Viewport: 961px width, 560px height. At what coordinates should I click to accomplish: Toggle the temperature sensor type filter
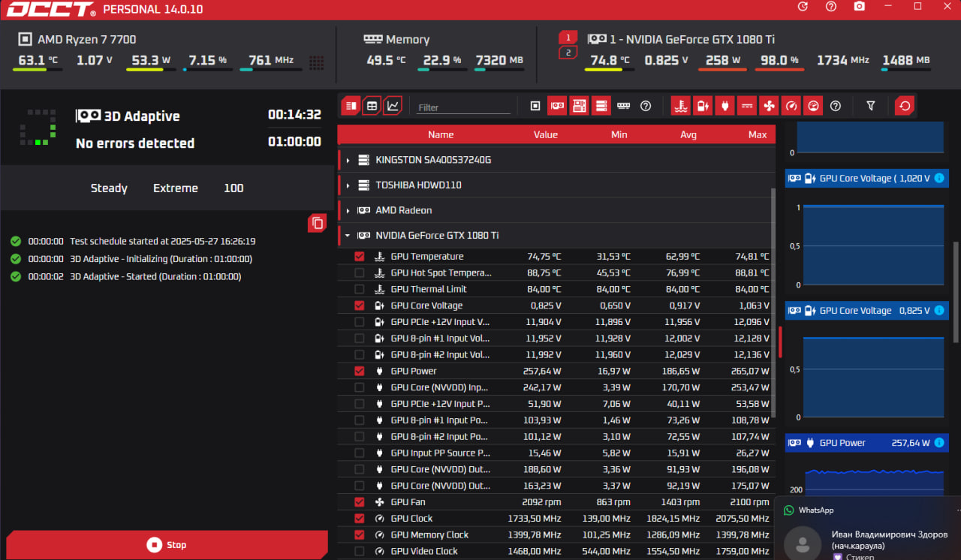pyautogui.click(x=680, y=106)
